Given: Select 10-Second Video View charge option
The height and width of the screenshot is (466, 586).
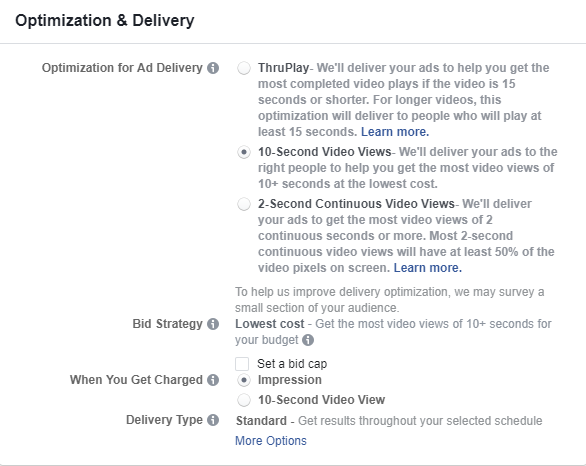Looking at the screenshot, I should (x=244, y=400).
